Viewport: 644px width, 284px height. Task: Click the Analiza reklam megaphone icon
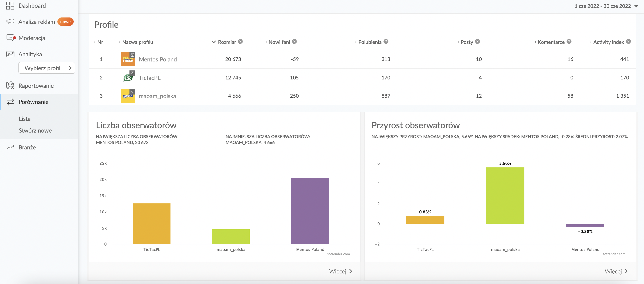click(10, 21)
